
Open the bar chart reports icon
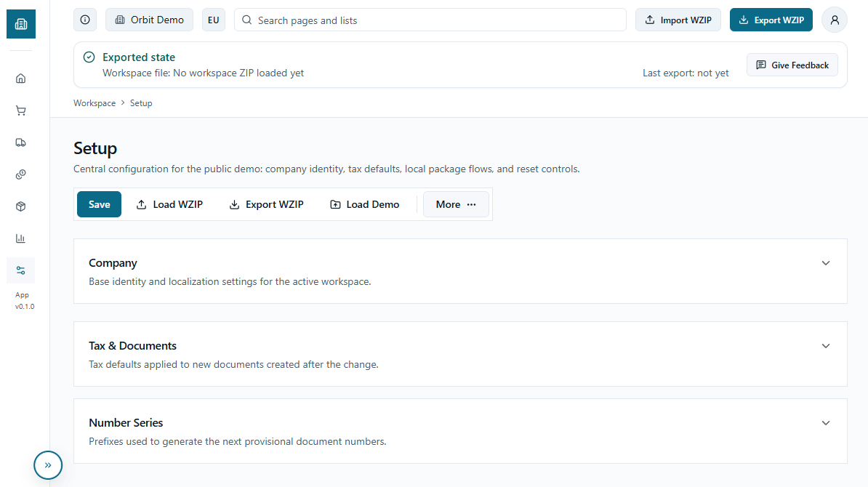point(21,238)
